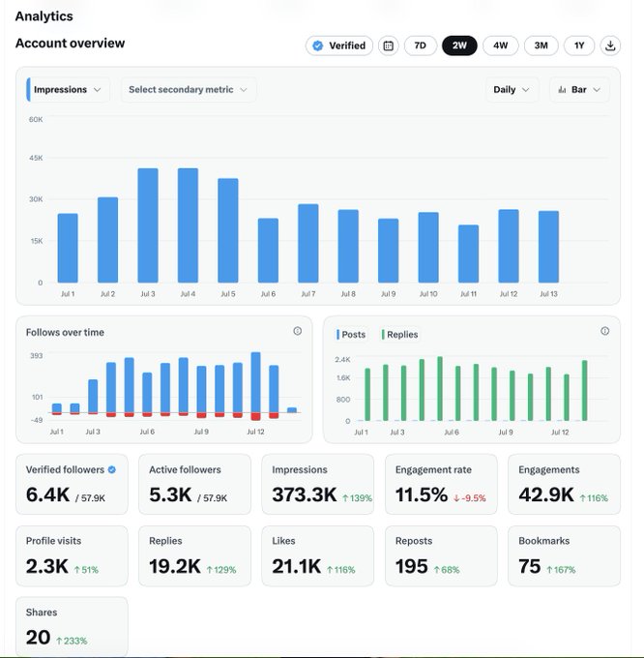Open the Bookmarks 75 card
Viewport: 644px width, 658px height.
click(x=564, y=556)
